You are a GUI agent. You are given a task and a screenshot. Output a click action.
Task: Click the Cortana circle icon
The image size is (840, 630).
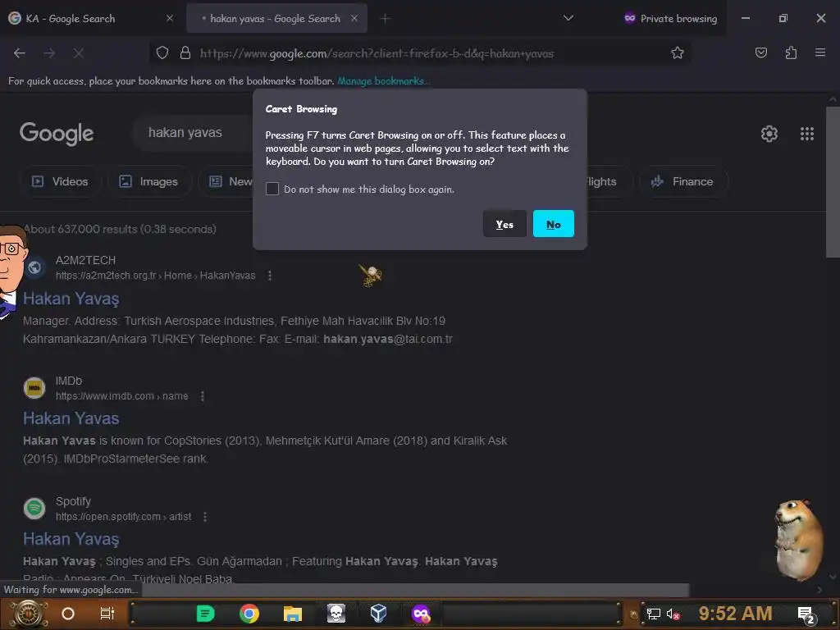pyautogui.click(x=68, y=614)
